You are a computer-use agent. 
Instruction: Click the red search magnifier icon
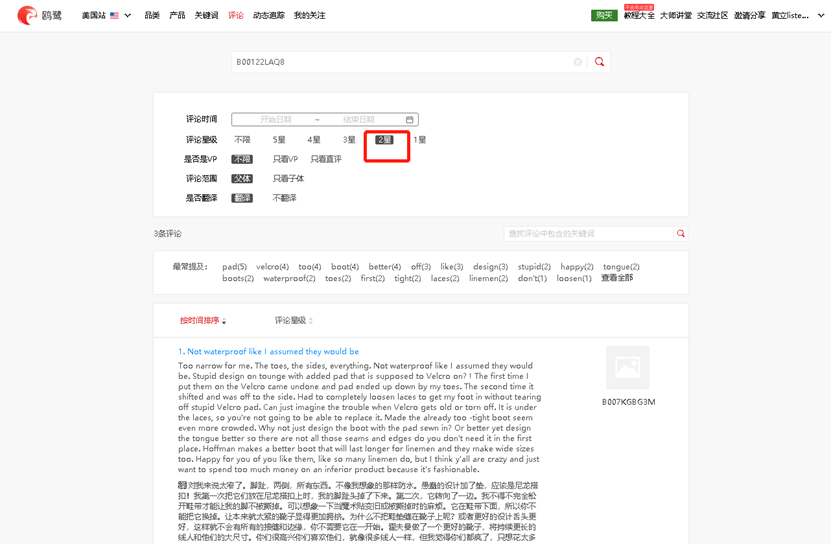[x=599, y=62]
